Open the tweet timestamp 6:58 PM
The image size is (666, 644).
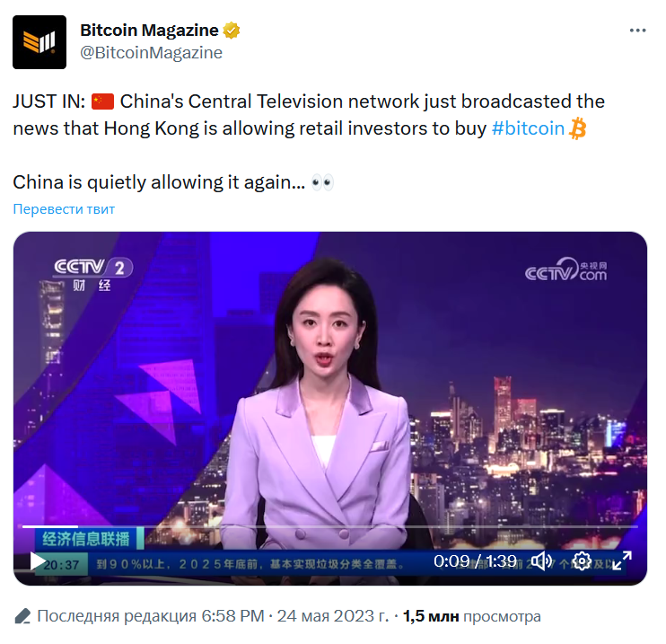click(x=232, y=616)
